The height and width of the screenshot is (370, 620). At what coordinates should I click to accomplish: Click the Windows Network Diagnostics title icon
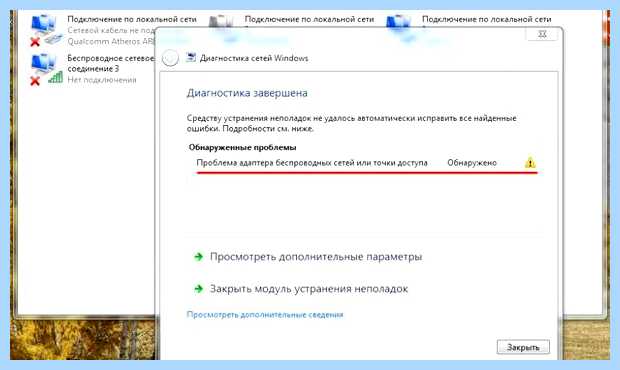tap(191, 58)
